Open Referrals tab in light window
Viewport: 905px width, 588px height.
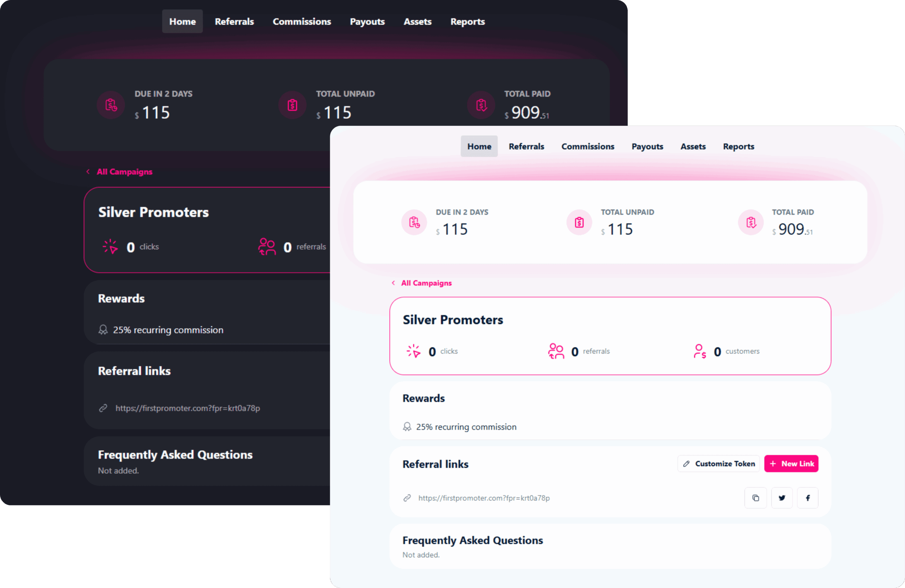point(526,146)
